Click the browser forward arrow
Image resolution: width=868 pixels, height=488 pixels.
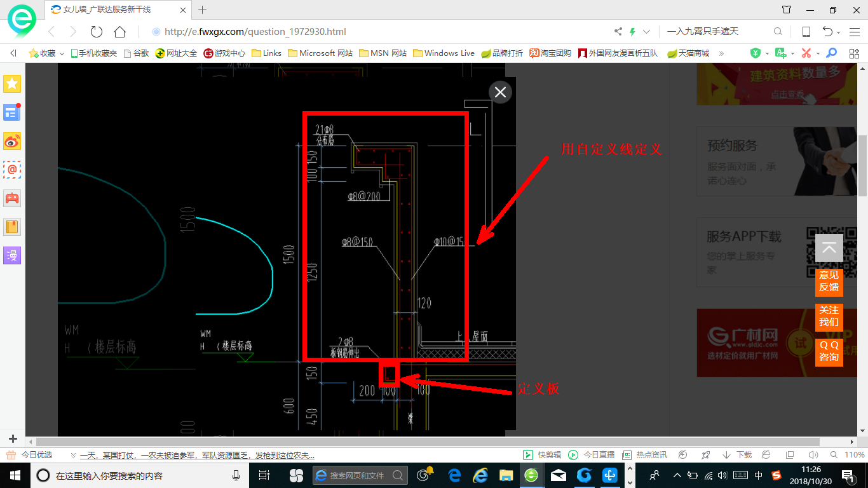[x=74, y=31]
